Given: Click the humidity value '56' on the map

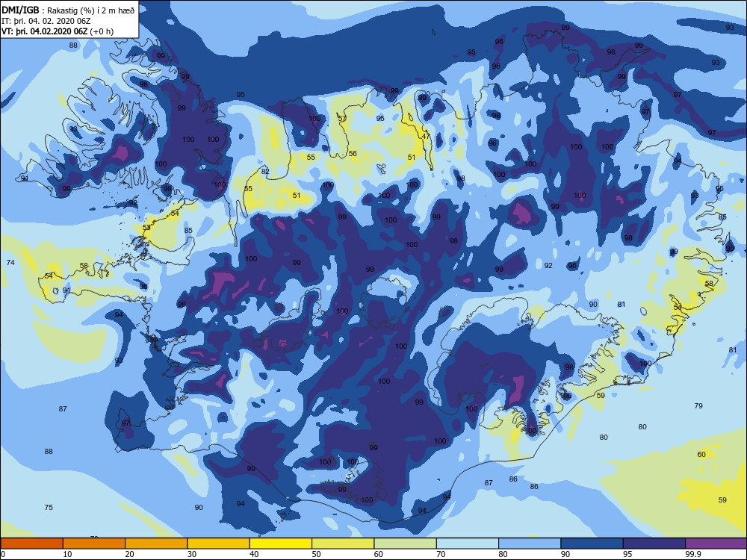Looking at the screenshot, I should (353, 153).
